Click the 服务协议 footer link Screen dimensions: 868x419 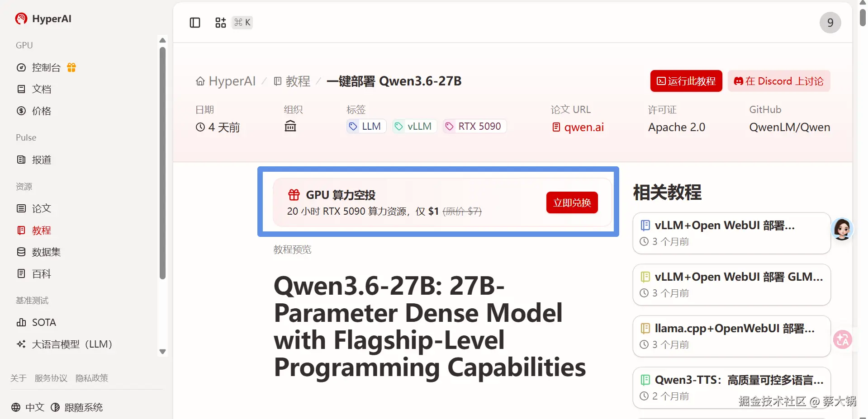[51, 378]
